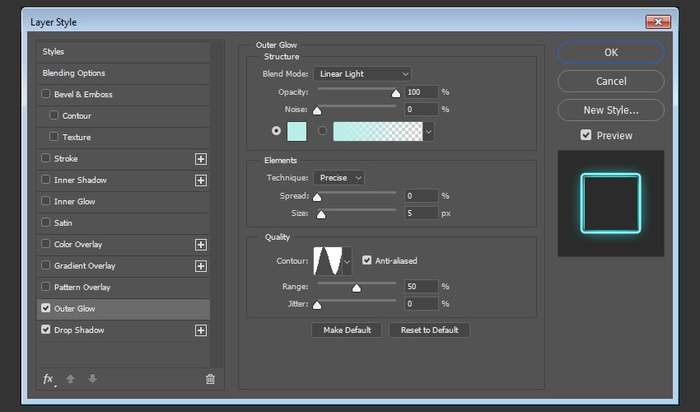Viewport: 700px width, 412px height.
Task: Click the Make Default button
Action: (x=346, y=330)
